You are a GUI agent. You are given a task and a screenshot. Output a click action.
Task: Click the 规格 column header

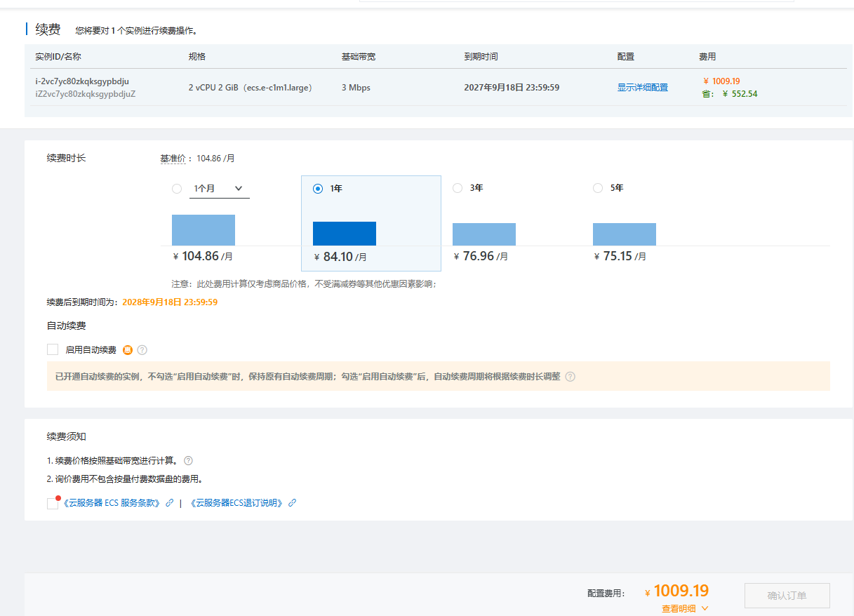coord(197,57)
